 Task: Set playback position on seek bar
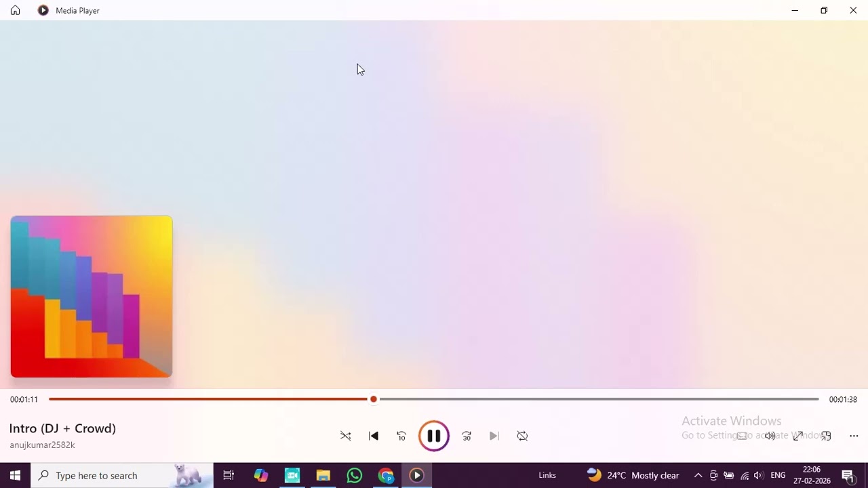pos(434,399)
